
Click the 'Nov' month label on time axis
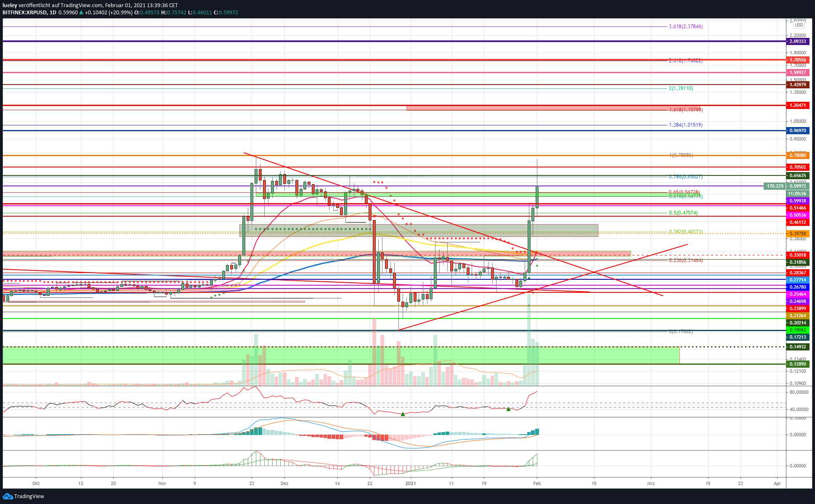tap(162, 483)
